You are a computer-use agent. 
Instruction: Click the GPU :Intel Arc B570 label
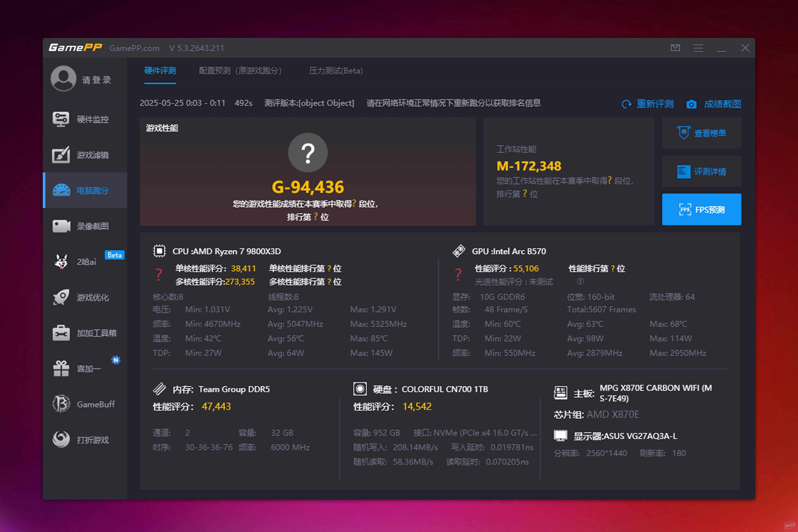(x=509, y=251)
